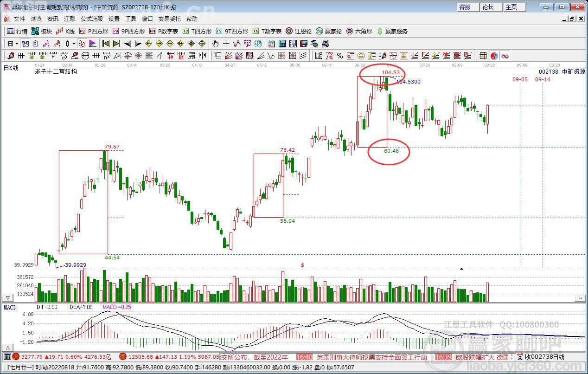Click the 收002738日线 status entry
588x374 pixels.
[544, 357]
